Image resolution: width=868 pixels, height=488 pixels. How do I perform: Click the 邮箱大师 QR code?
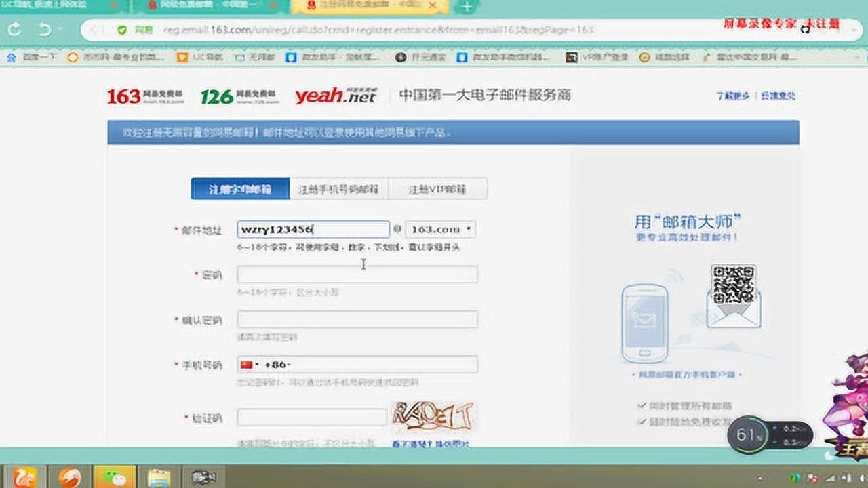pyautogui.click(x=733, y=285)
